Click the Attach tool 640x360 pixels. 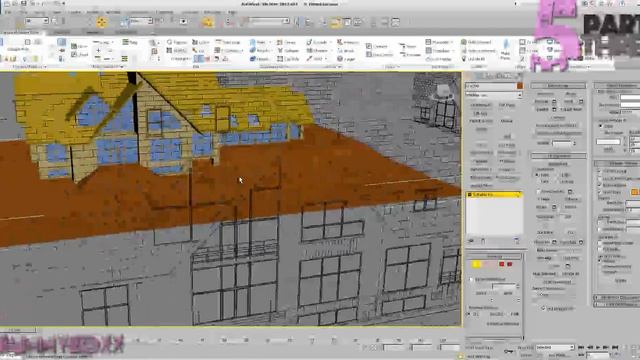tap(259, 51)
